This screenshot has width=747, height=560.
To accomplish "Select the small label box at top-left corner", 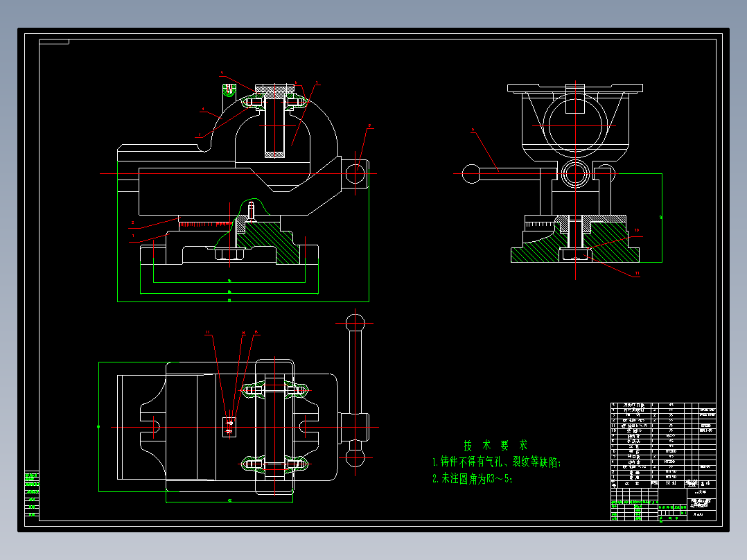I will click(54, 42).
